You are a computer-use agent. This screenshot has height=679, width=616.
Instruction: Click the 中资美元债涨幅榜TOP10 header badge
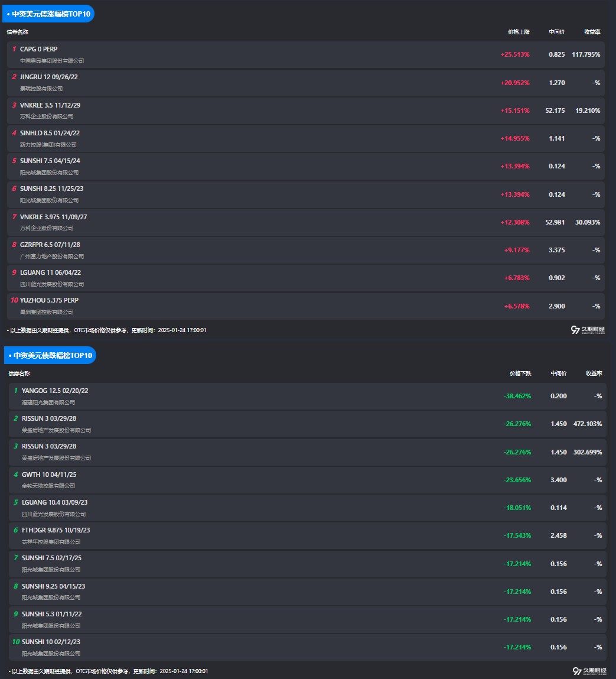[48, 14]
